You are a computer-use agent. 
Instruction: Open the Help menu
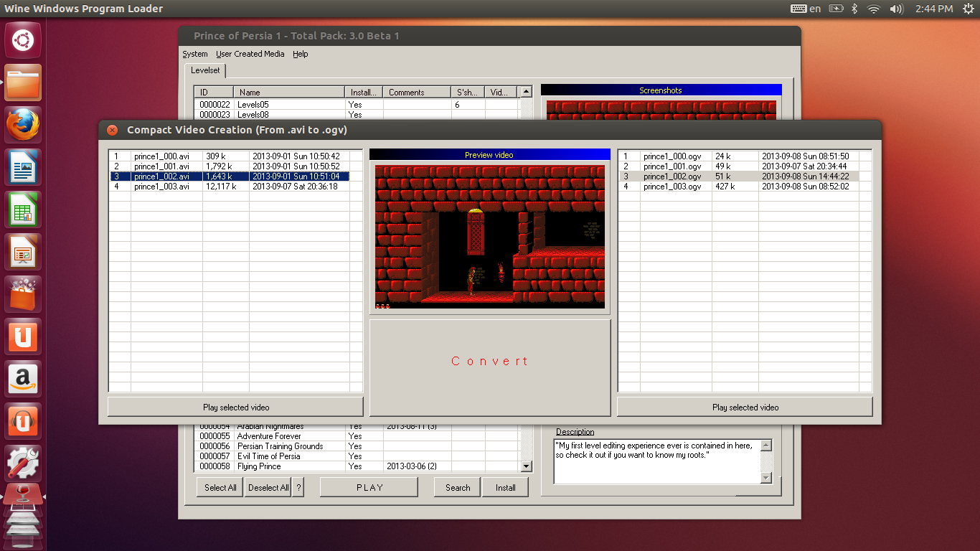(300, 54)
